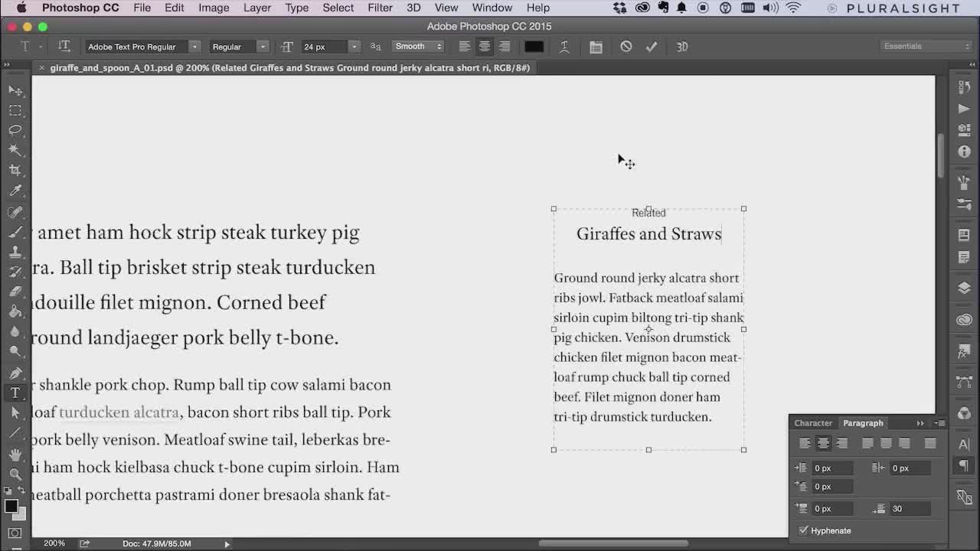The image size is (980, 551).
Task: Open the Filter menu
Action: [x=380, y=8]
